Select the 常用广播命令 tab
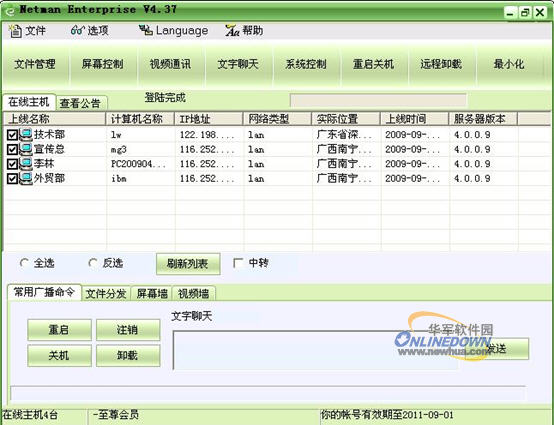 point(45,292)
